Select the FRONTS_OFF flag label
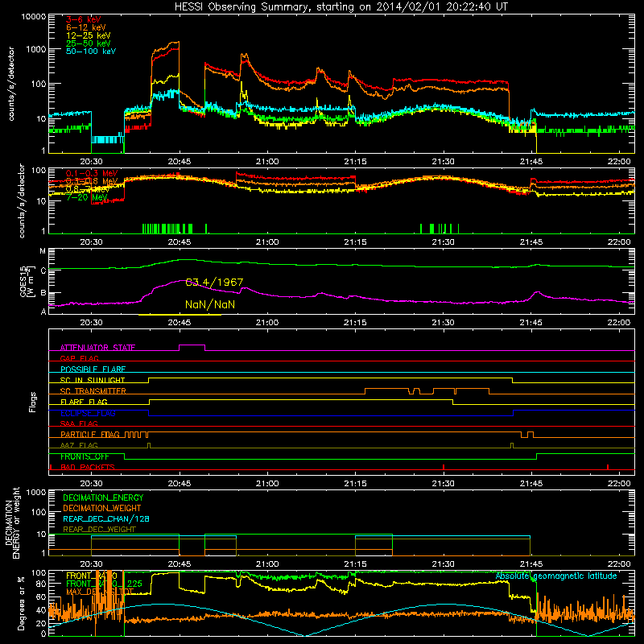Viewport: 644px width, 644px height. coord(85,456)
